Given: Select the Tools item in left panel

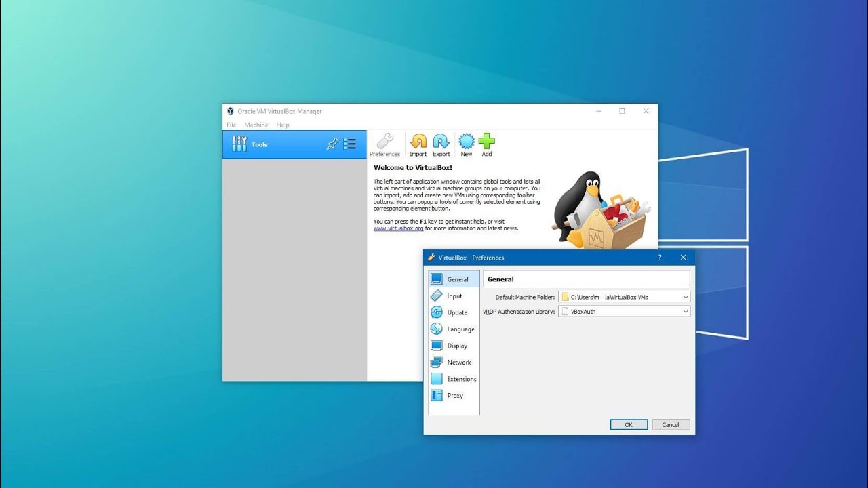Looking at the screenshot, I should click(294, 144).
